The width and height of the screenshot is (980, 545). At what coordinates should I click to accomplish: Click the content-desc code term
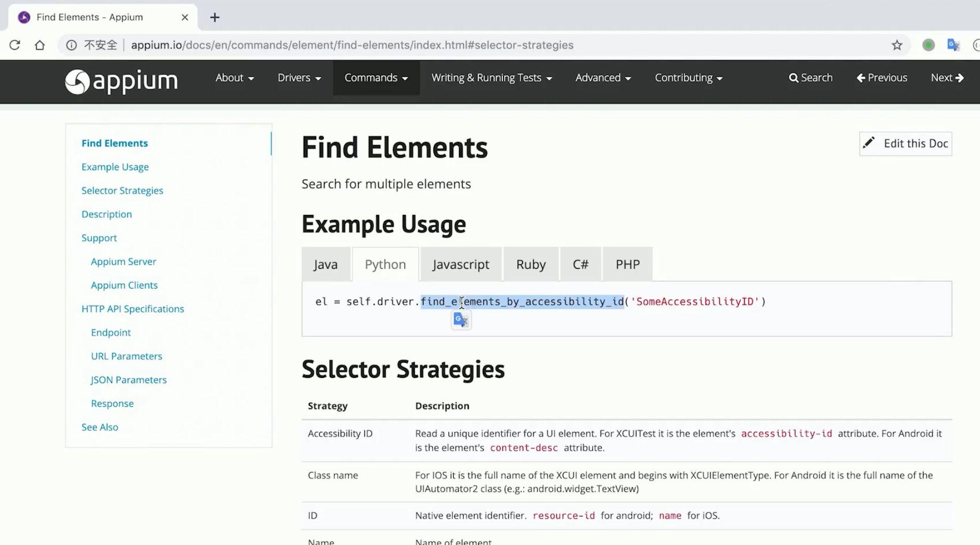(524, 447)
